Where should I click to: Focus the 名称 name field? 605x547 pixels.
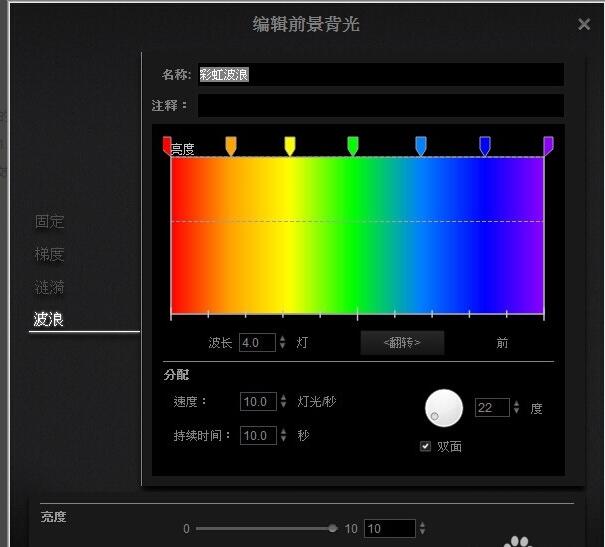tap(381, 74)
